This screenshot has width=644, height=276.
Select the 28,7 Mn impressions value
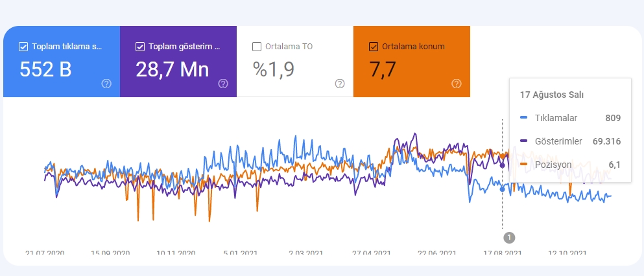pos(172,69)
